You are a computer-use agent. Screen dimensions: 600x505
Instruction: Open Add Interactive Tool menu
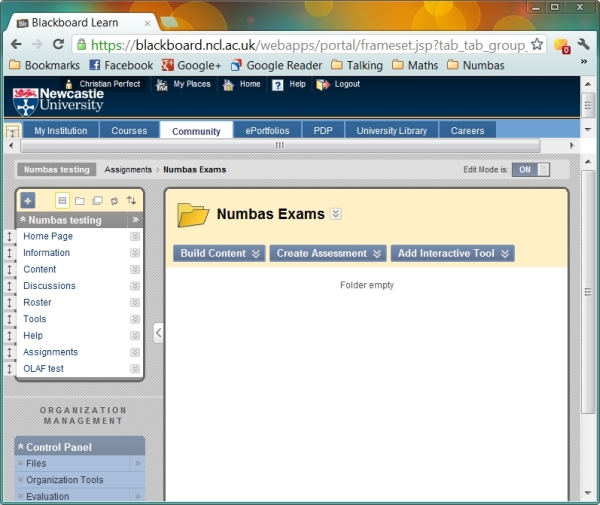[x=453, y=253]
